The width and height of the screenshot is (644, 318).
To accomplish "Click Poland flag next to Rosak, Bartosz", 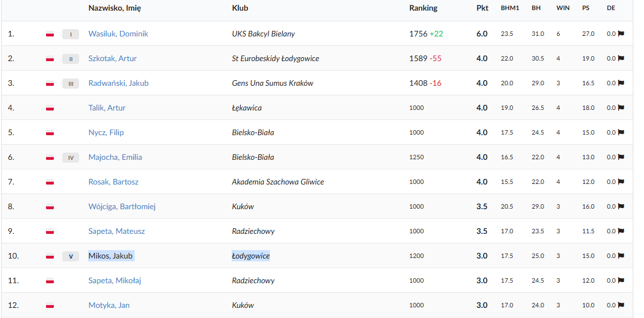I will (50, 182).
